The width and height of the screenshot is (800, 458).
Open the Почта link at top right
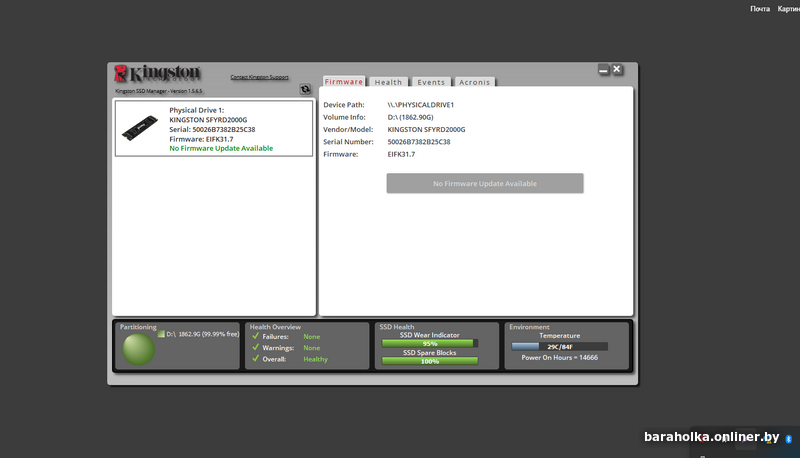pos(760,9)
